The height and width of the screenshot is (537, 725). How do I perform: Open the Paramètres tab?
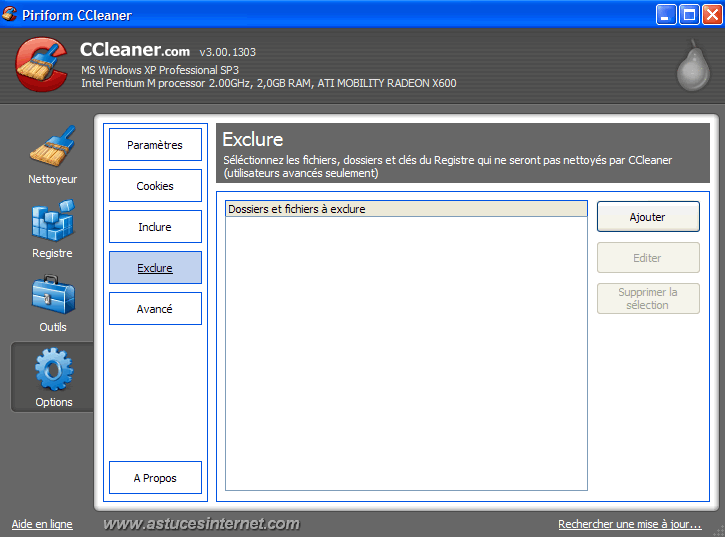click(x=155, y=145)
